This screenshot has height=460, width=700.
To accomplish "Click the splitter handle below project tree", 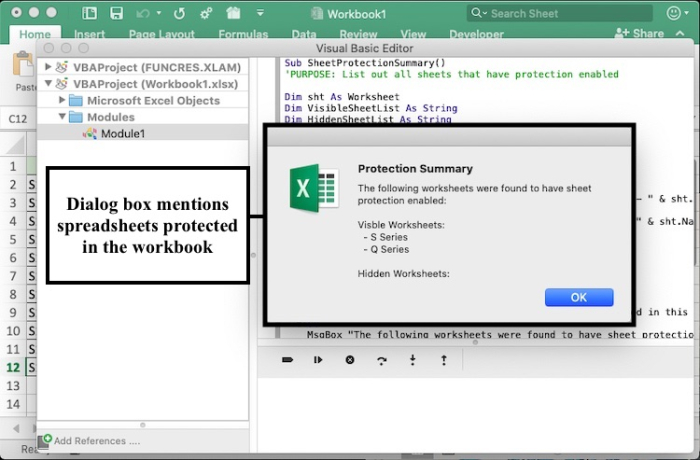I will coord(143,425).
